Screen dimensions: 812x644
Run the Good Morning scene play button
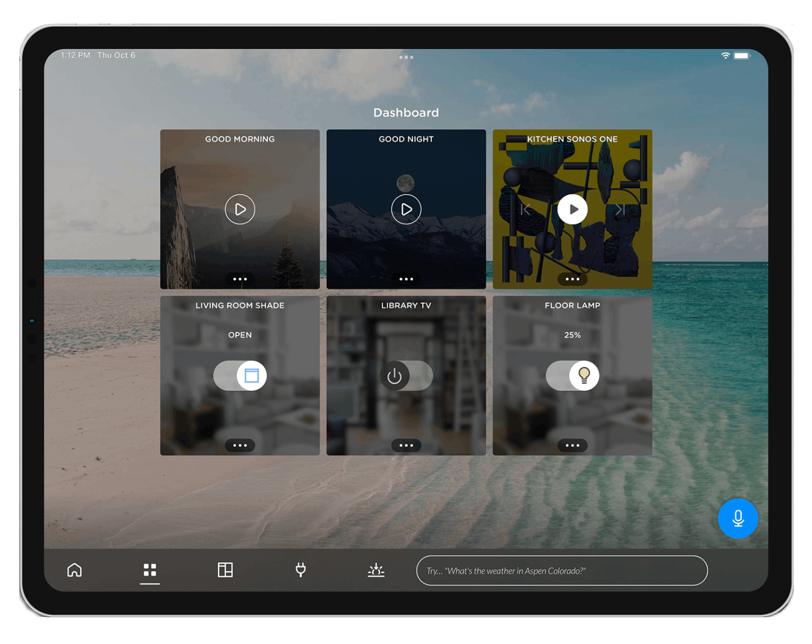[240, 209]
